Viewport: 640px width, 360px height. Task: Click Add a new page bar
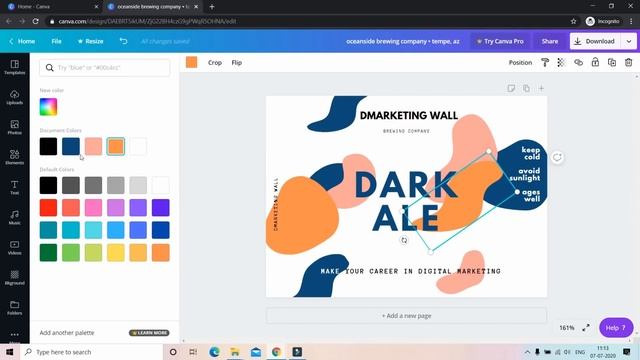pos(406,316)
